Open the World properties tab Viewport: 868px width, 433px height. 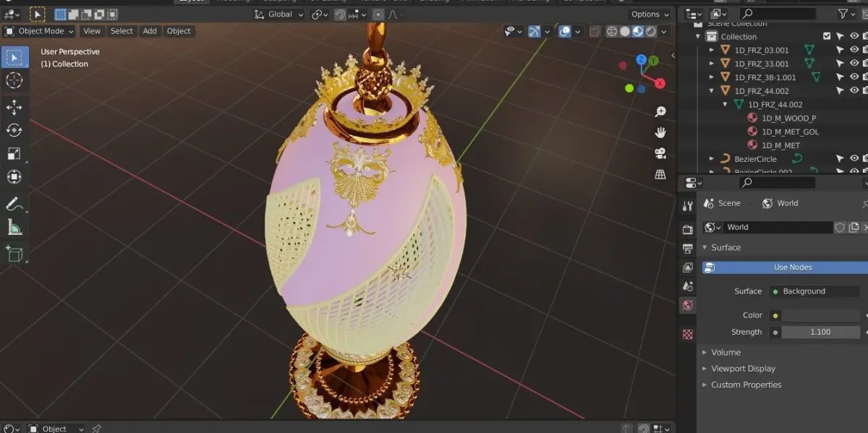(x=688, y=305)
